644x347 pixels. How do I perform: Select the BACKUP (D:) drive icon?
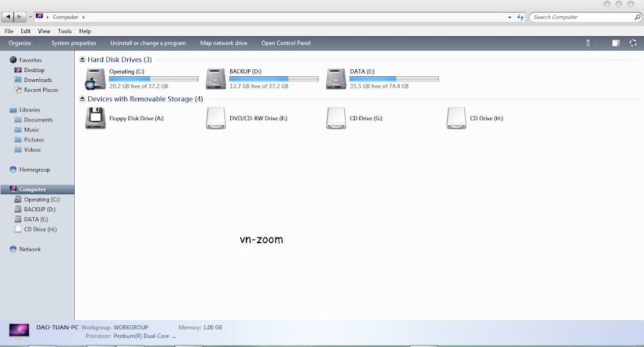[x=215, y=78]
